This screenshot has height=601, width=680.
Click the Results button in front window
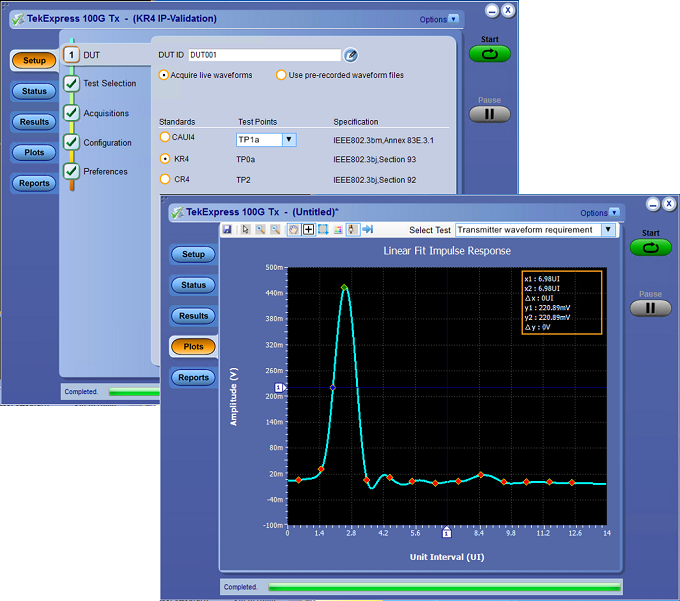coord(193,316)
